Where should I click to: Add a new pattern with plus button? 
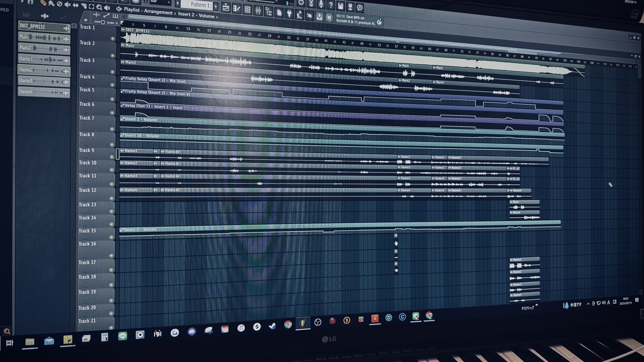pos(216,6)
